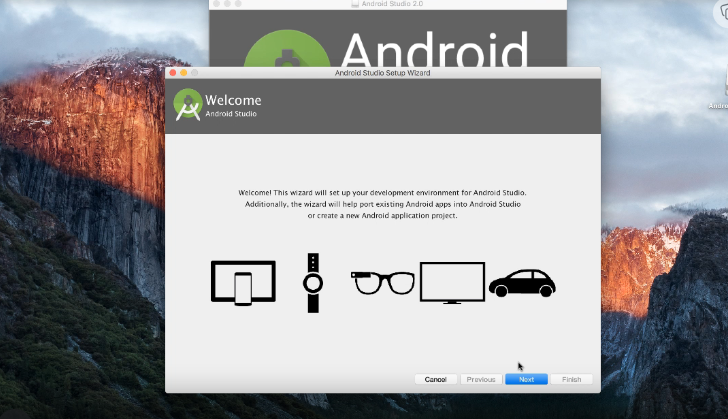Viewport: 728px width, 419px height.
Task: Click the 'Welcome! This wizard will set up' line
Action: click(x=382, y=192)
